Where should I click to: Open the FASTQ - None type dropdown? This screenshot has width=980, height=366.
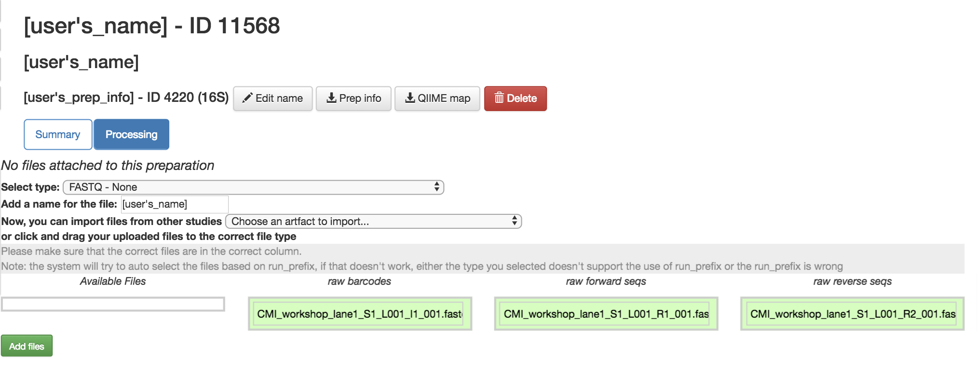[x=253, y=187]
